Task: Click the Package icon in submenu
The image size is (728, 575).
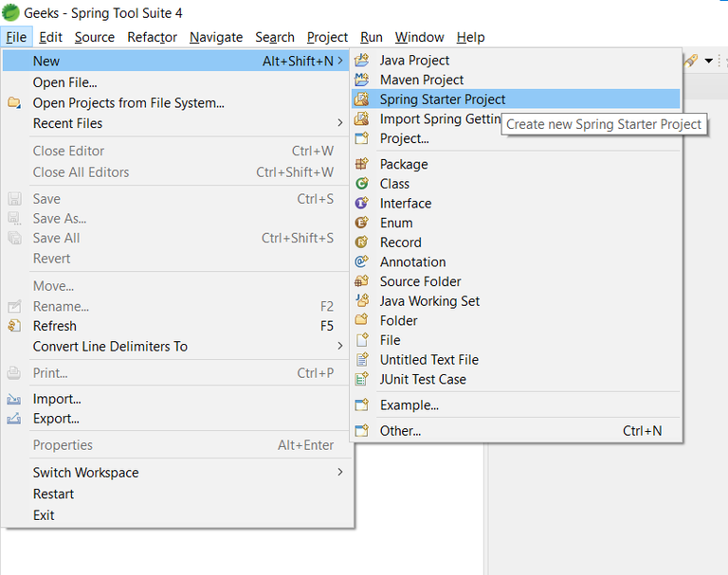Action: pyautogui.click(x=361, y=164)
